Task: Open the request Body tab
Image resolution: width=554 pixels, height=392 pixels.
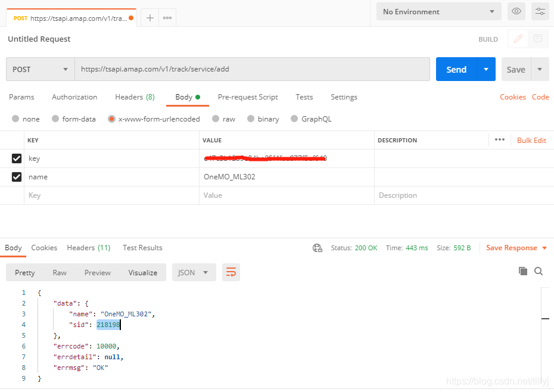Action: (188, 97)
